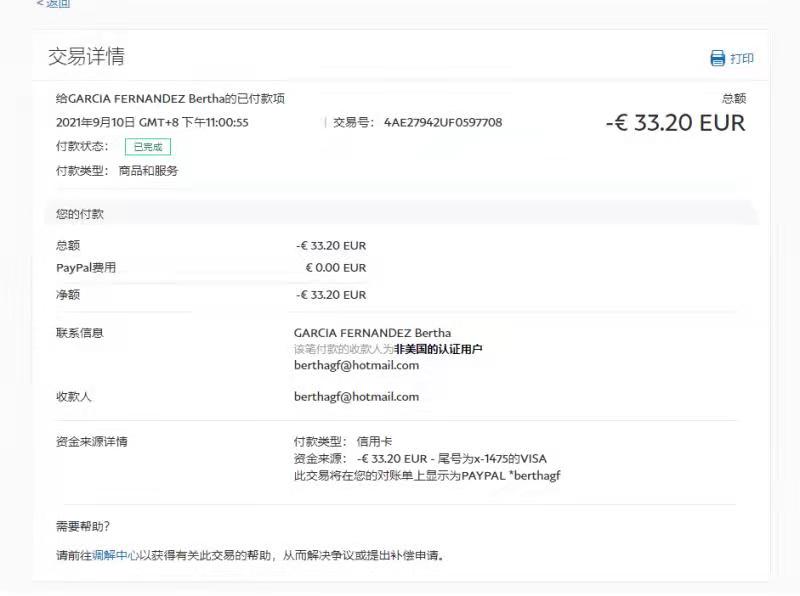
Task: Click the transaction ID 4AE27942UF0597708
Action: click(442, 122)
